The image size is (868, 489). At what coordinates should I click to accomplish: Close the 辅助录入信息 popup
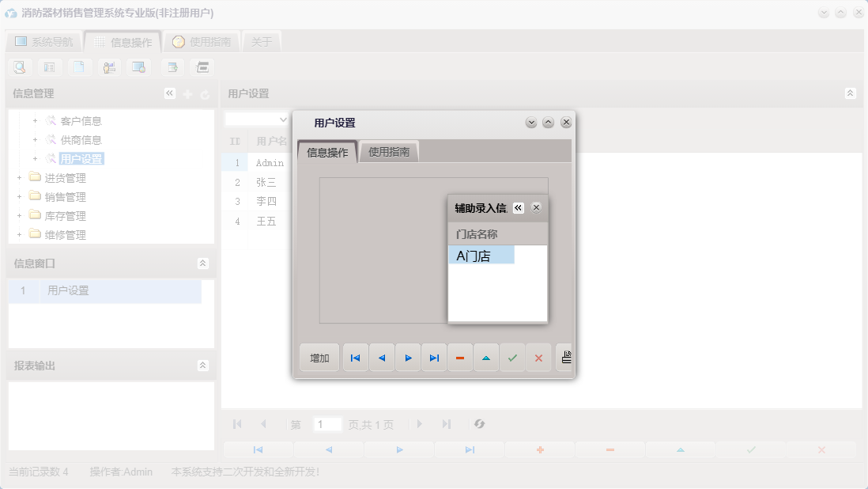(536, 208)
